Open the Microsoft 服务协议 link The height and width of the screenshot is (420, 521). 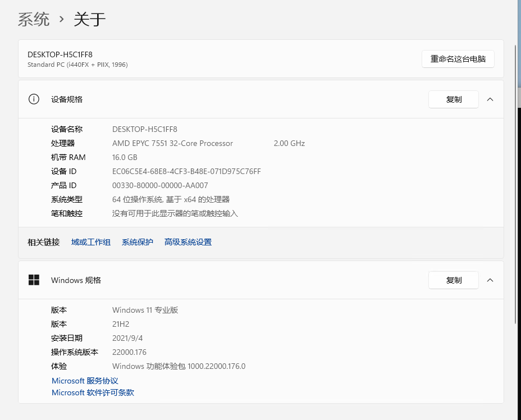pos(85,381)
